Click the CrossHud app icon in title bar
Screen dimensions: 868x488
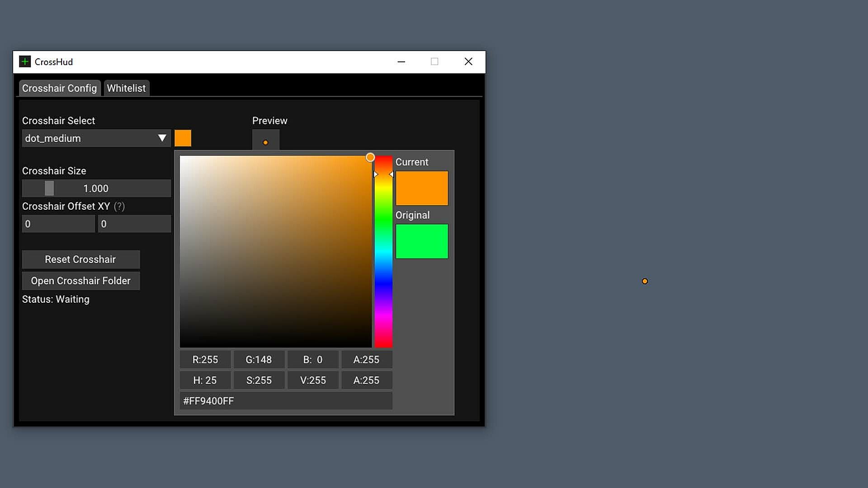click(25, 61)
